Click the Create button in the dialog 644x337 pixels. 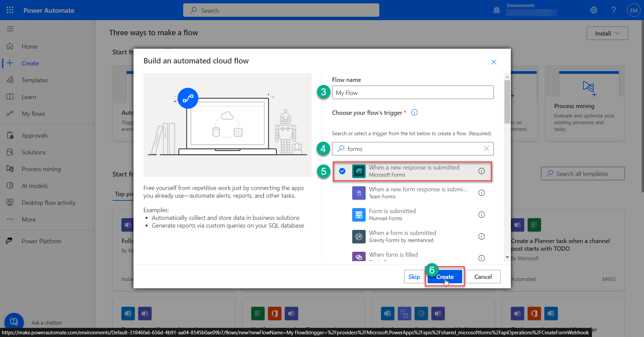click(445, 277)
